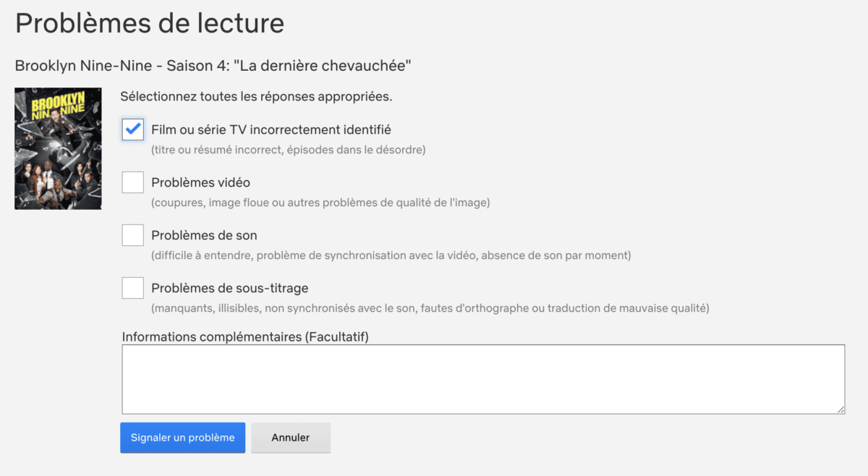This screenshot has height=476, width=868.
Task: Cancel with the 'Annuler' button
Action: click(291, 438)
